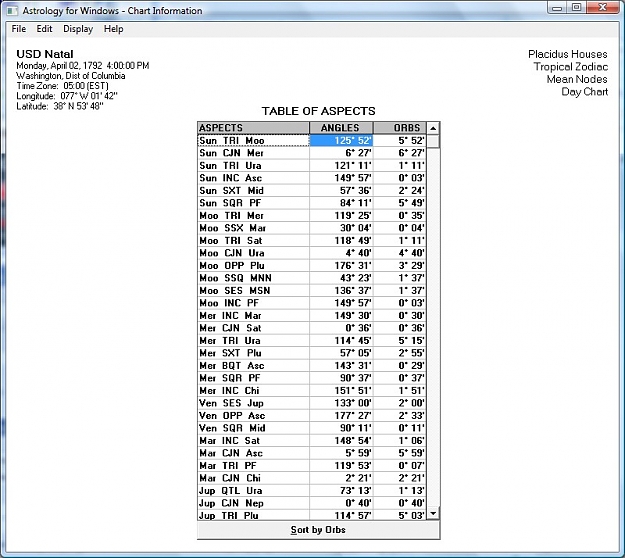Click the ANGLES column header
The height and width of the screenshot is (558, 625).
point(341,128)
